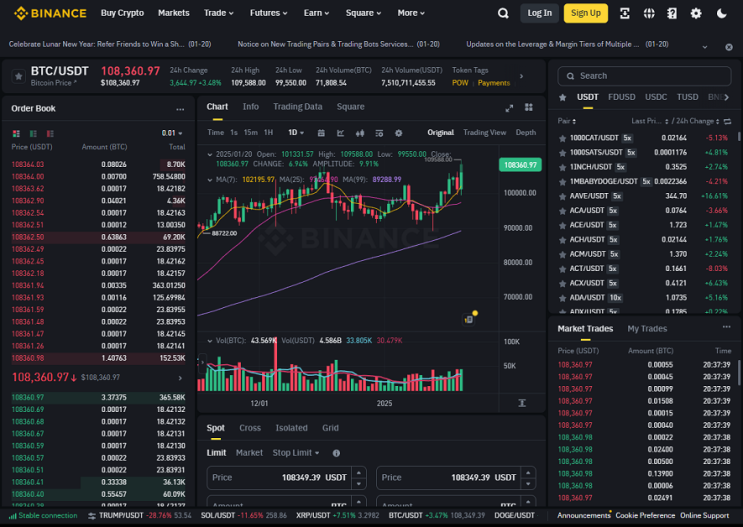Viewport: 743px width, 527px height.
Task: Favorite the ADA/USDT pair
Action: [562, 298]
